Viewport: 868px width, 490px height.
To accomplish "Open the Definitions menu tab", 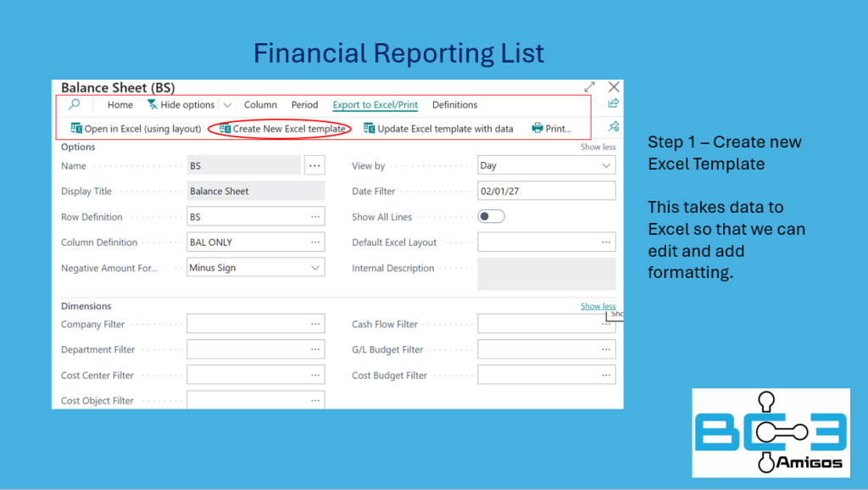I will click(x=454, y=105).
